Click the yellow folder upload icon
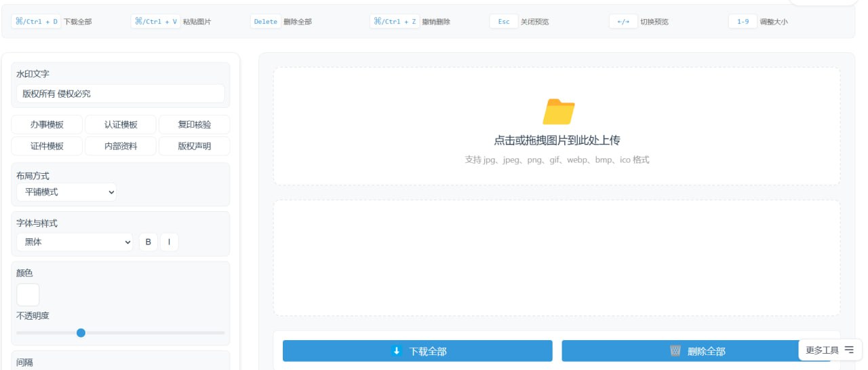 pos(559,111)
